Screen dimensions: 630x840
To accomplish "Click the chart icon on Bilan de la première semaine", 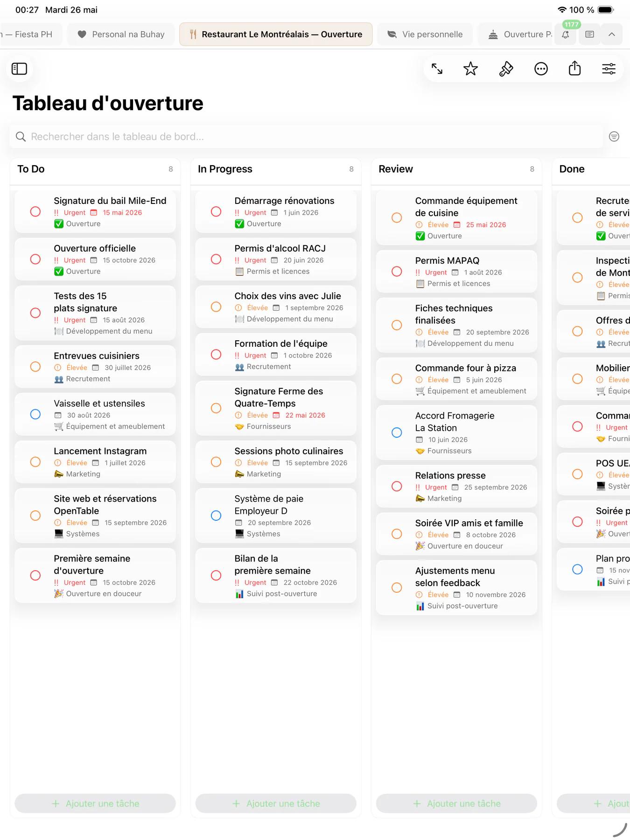I will [239, 594].
